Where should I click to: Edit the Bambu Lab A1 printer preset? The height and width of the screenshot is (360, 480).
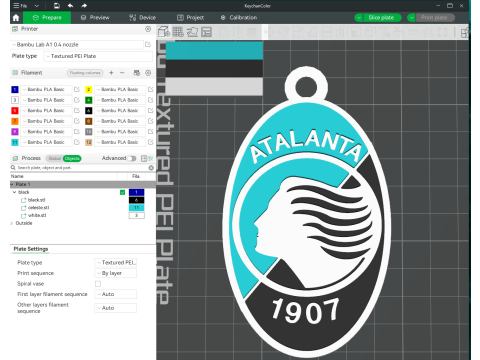148,44
